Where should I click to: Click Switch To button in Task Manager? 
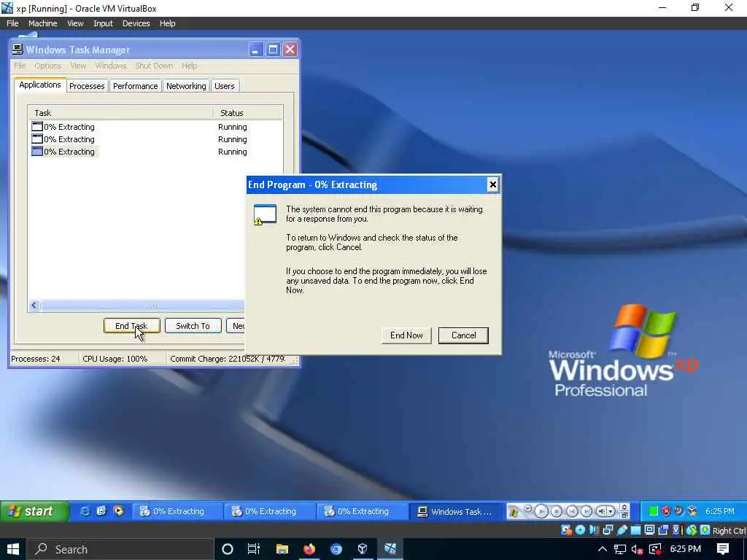(193, 326)
